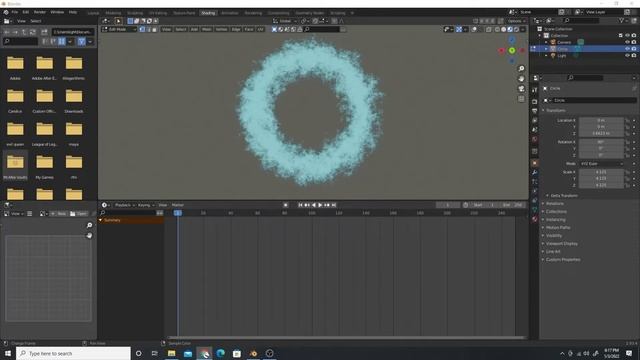The height and width of the screenshot is (360, 640).
Task: Click the viewport pan hand icon
Action: pos(521,78)
